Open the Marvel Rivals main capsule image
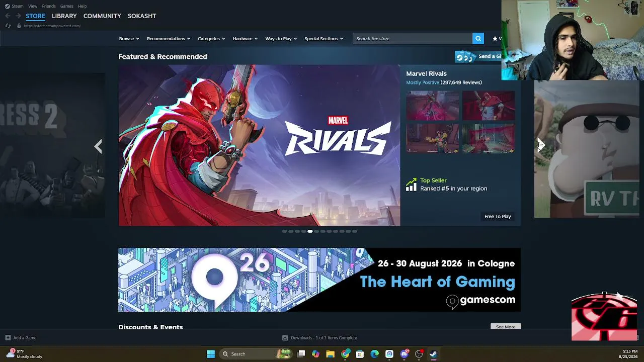The height and width of the screenshot is (362, 644). coord(259,145)
